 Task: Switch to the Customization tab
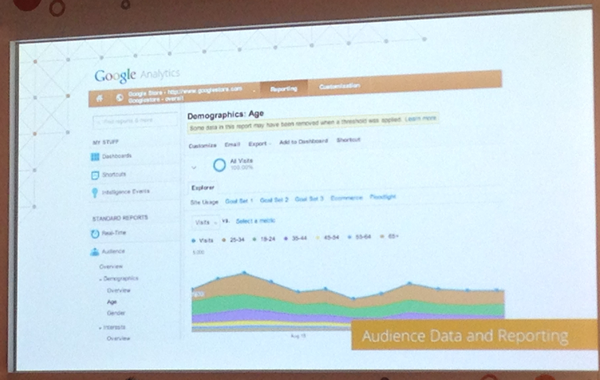tap(339, 86)
